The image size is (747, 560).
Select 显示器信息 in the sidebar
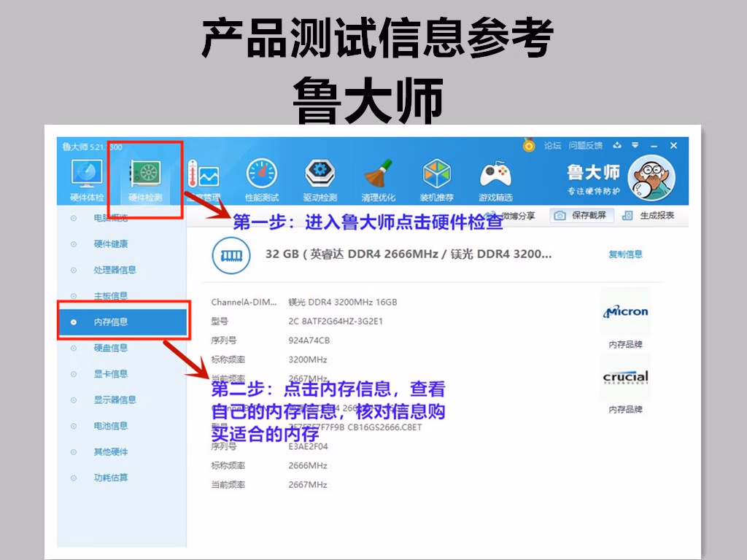click(115, 400)
